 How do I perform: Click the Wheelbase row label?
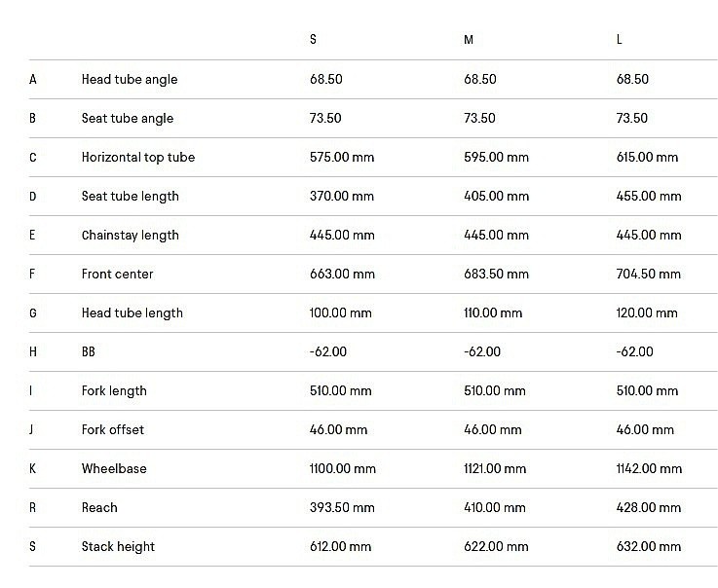(x=114, y=468)
